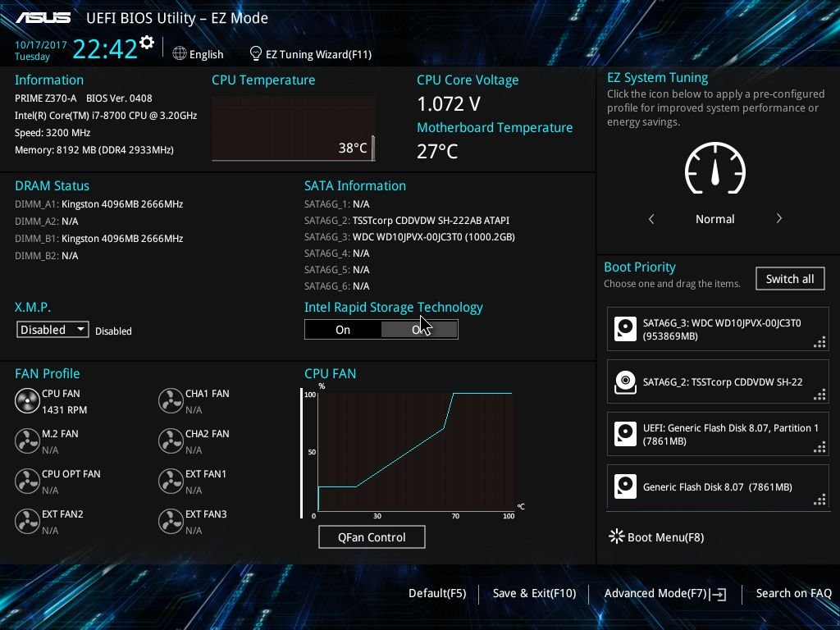Viewport: 840px width, 630px height.
Task: Click the Memory: 8192 MB (DDR4 2933MHz) line
Action: [x=94, y=150]
